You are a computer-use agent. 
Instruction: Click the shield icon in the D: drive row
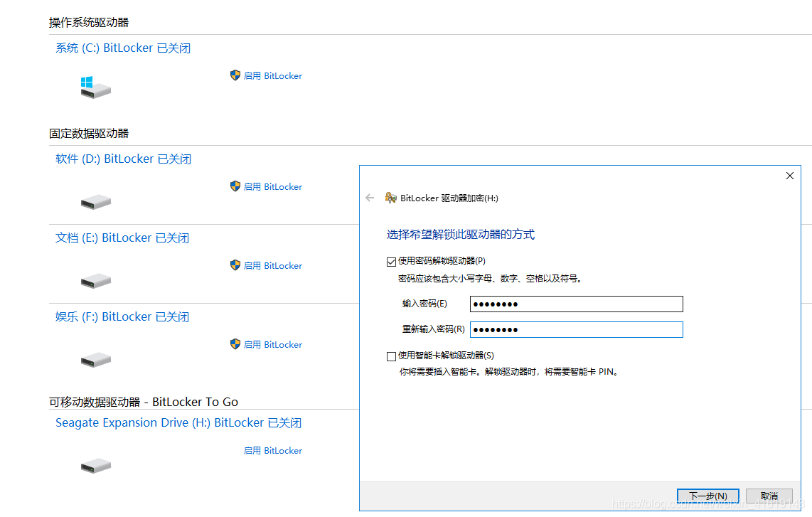coord(235,186)
